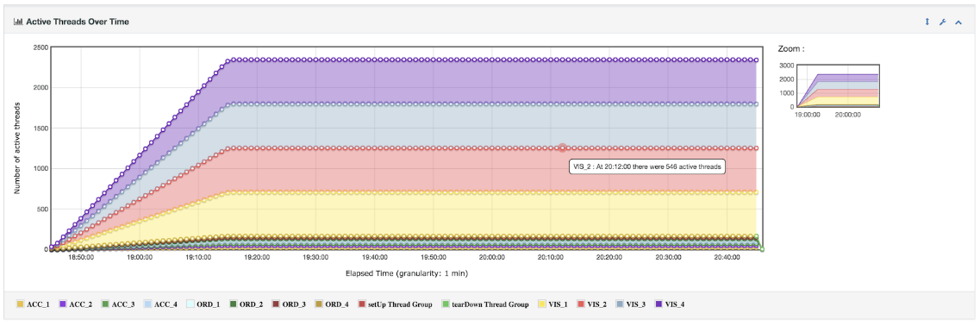Click the ORD_1 legend color box
The height and width of the screenshot is (326, 980).
coord(190,304)
